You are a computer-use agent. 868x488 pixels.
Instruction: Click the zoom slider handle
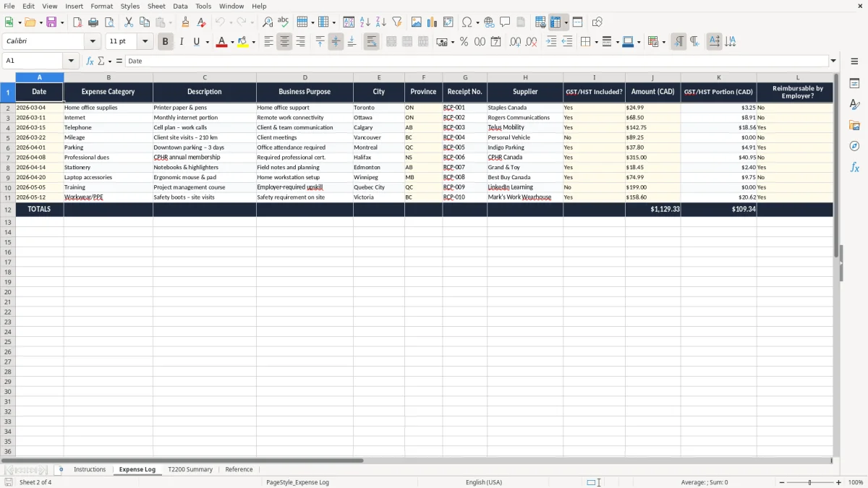[x=809, y=482]
